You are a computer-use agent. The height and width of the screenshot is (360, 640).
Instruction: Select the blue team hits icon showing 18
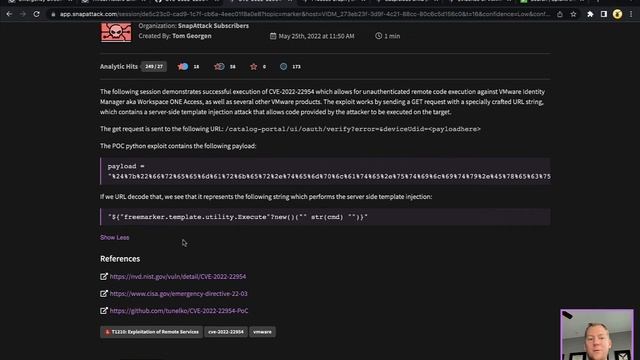coord(183,67)
